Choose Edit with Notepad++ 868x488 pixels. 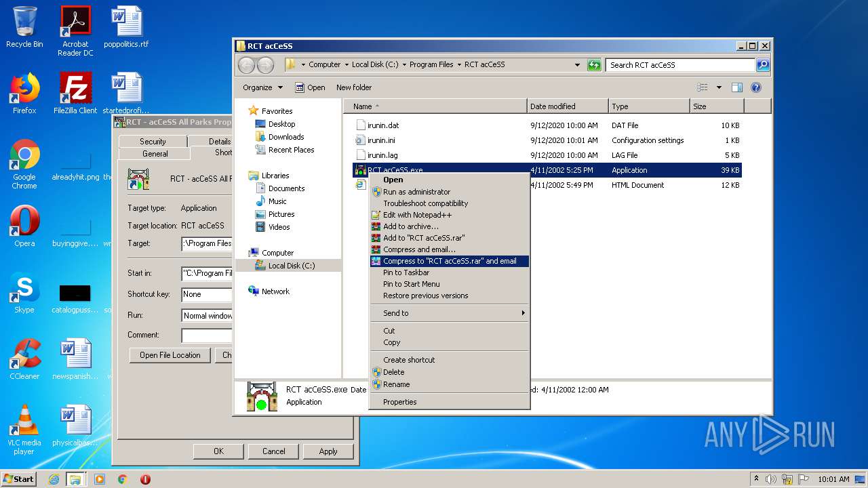tap(449, 215)
